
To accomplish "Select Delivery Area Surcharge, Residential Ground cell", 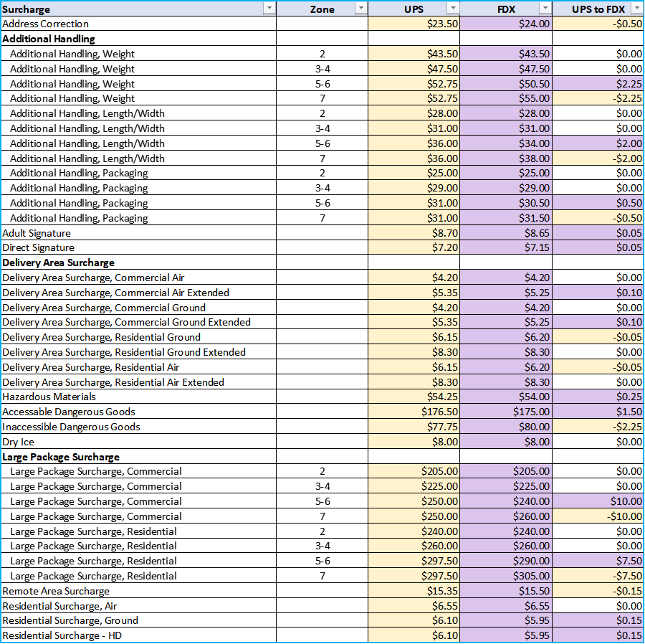I will pos(138,337).
